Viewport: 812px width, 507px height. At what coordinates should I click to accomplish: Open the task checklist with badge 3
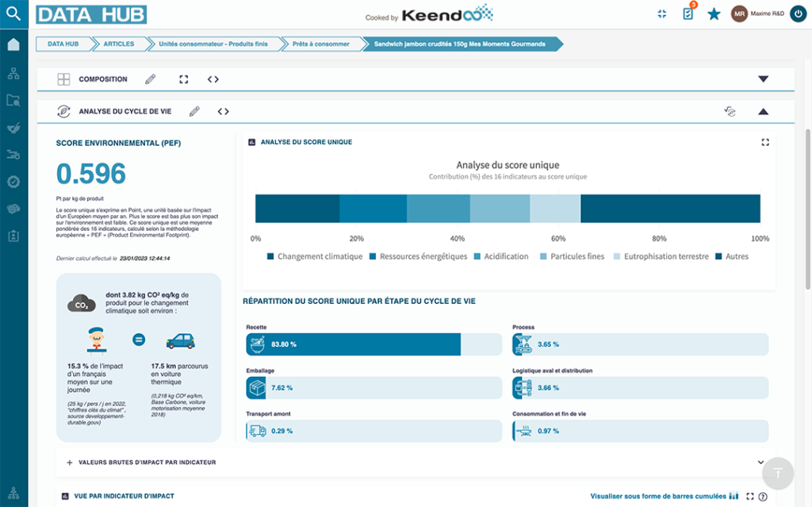tap(688, 13)
